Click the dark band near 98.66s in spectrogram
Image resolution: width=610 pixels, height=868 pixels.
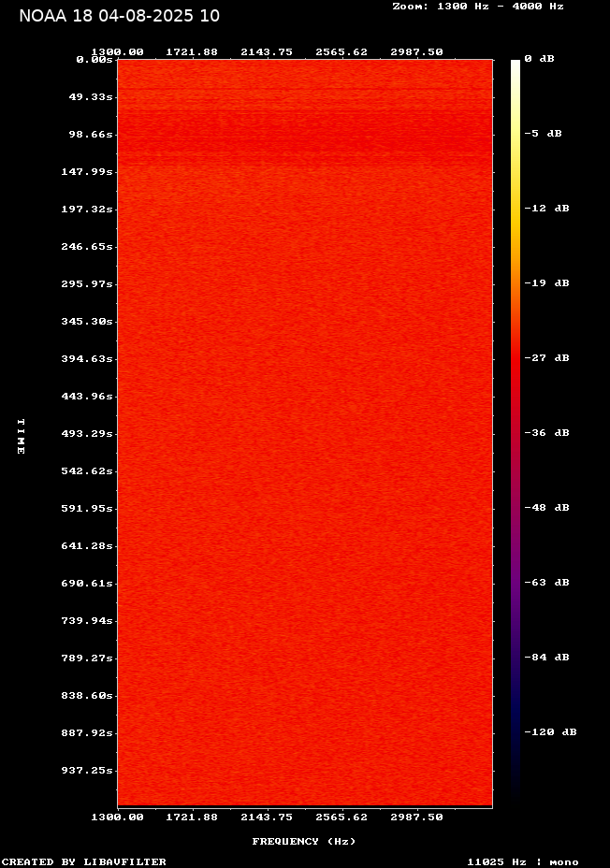click(304, 131)
